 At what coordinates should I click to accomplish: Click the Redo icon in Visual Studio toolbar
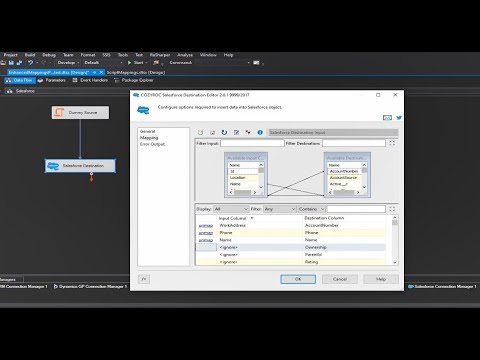point(43,62)
